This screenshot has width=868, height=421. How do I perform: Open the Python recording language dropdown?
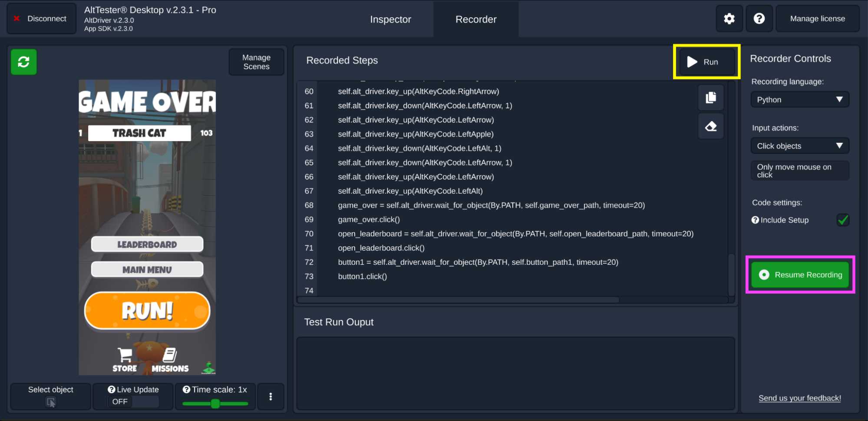point(800,99)
